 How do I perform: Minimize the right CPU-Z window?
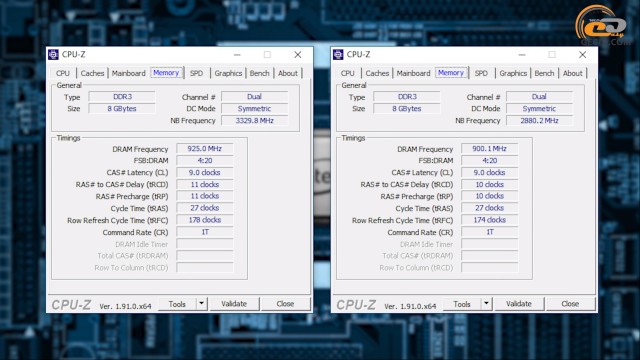point(522,55)
